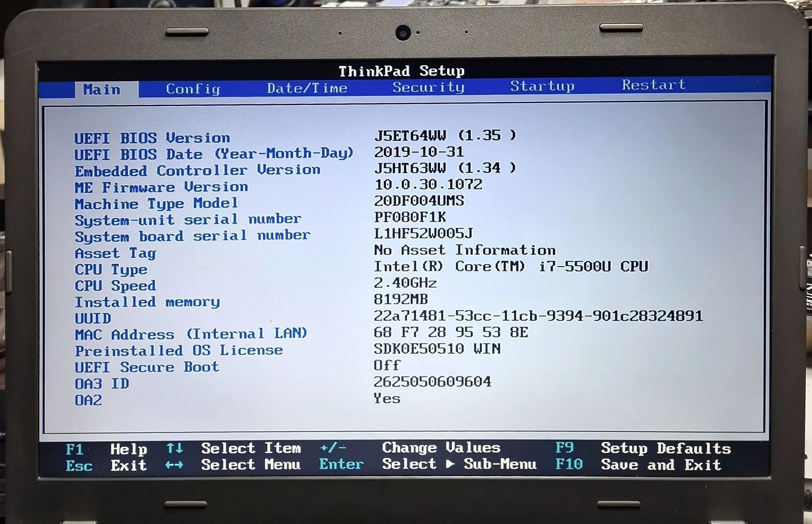812x524 pixels.
Task: Click the Help legend text
Action: click(129, 449)
